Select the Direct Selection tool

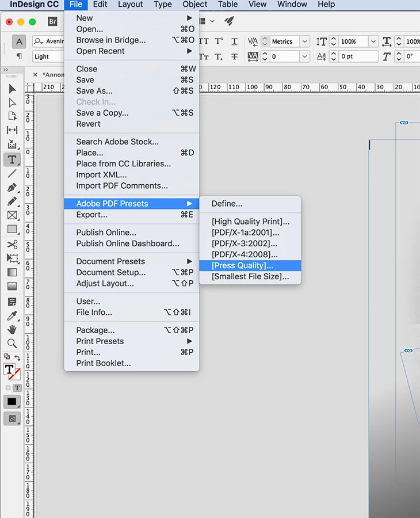pyautogui.click(x=12, y=103)
